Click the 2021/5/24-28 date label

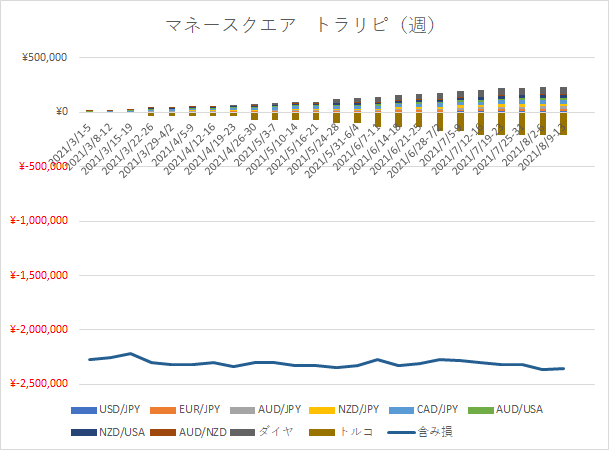315,151
